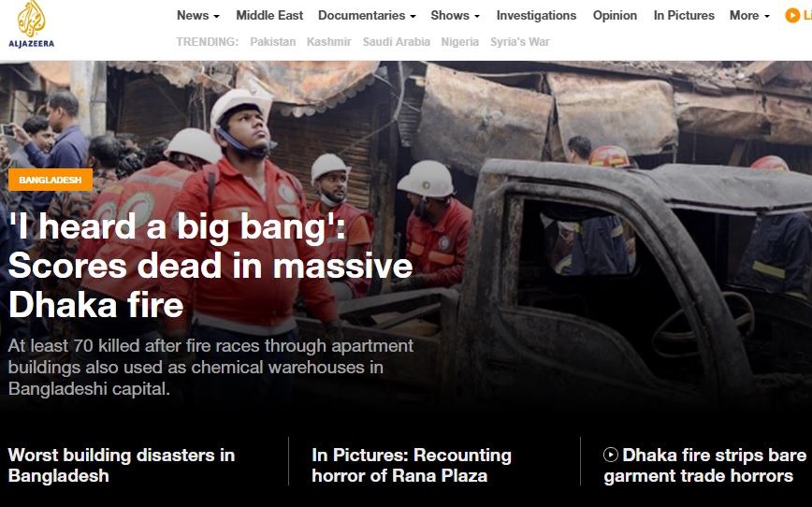Click the Pakistan trending topic
The width and height of the screenshot is (812, 507).
(273, 42)
